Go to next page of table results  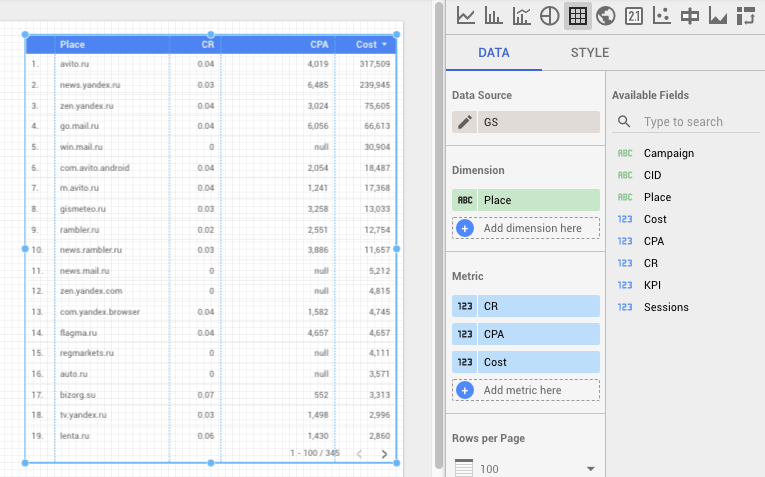click(385, 453)
